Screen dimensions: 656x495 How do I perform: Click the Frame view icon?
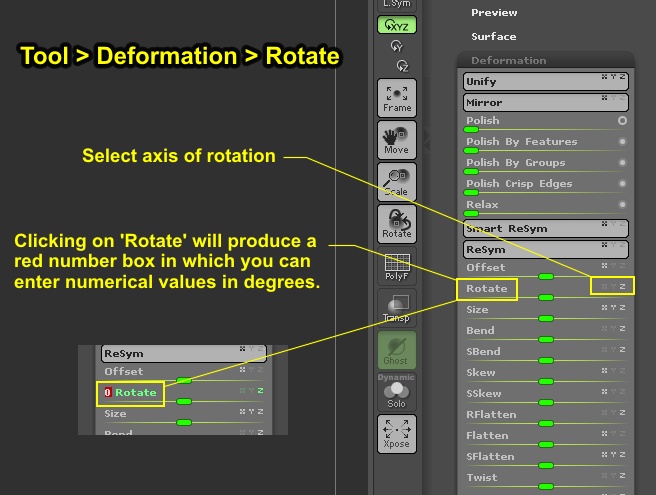click(397, 97)
